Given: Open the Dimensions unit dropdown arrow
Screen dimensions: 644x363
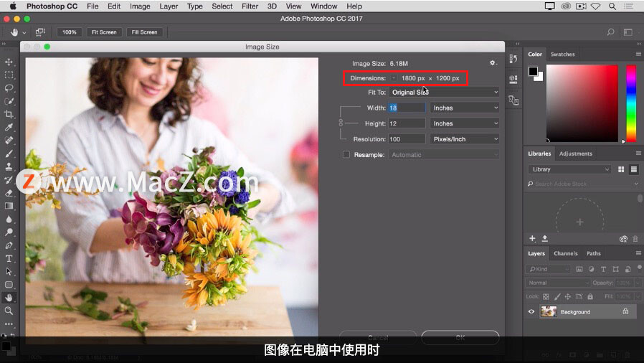Looking at the screenshot, I should (x=394, y=78).
